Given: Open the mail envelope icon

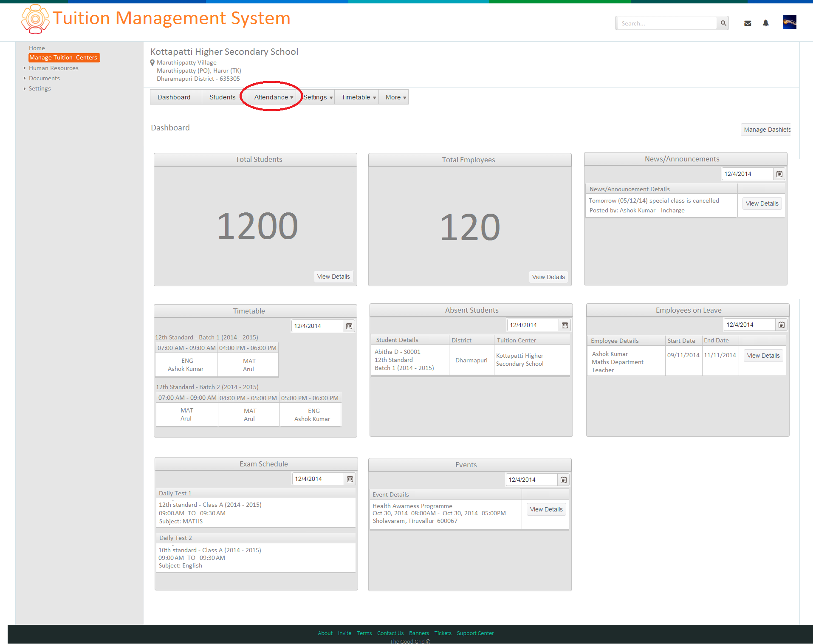Looking at the screenshot, I should point(748,23).
